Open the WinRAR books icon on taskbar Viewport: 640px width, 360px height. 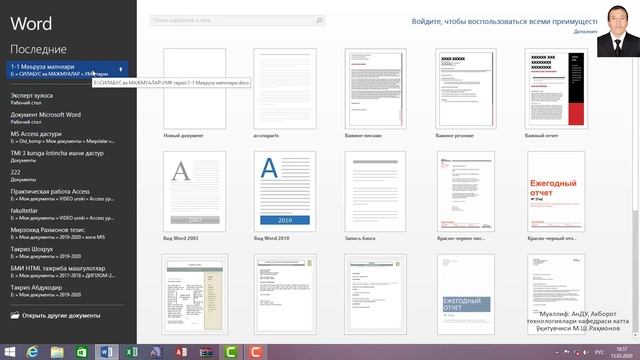pyautogui.click(x=206, y=352)
